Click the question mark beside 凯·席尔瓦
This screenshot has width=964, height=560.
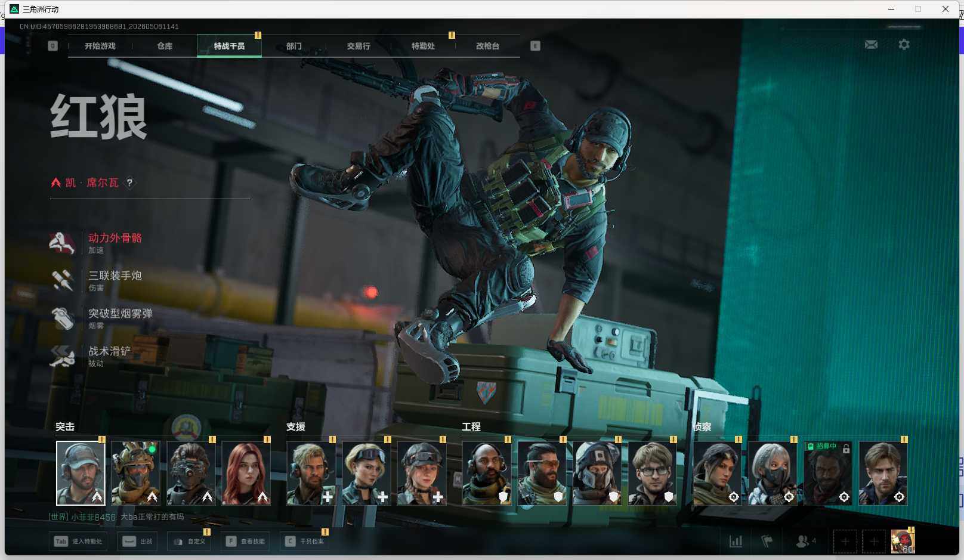[x=129, y=183]
